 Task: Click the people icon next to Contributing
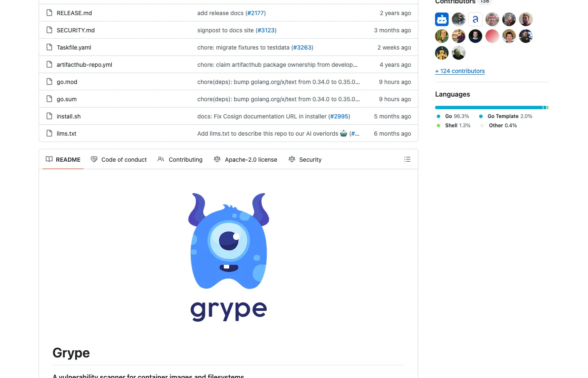click(x=161, y=159)
